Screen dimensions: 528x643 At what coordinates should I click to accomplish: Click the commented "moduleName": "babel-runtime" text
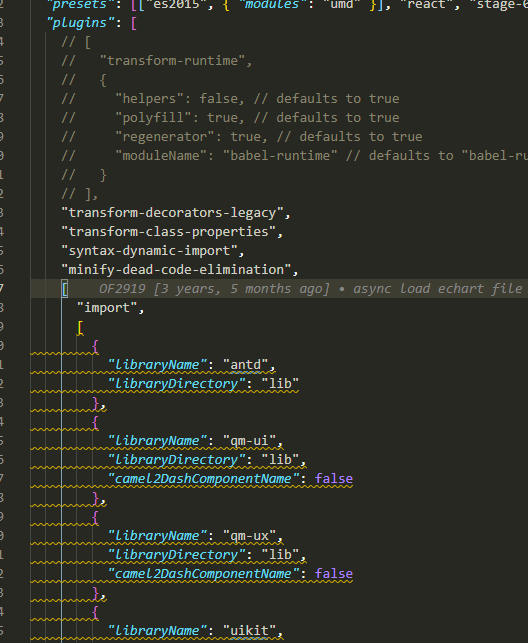coord(226,155)
